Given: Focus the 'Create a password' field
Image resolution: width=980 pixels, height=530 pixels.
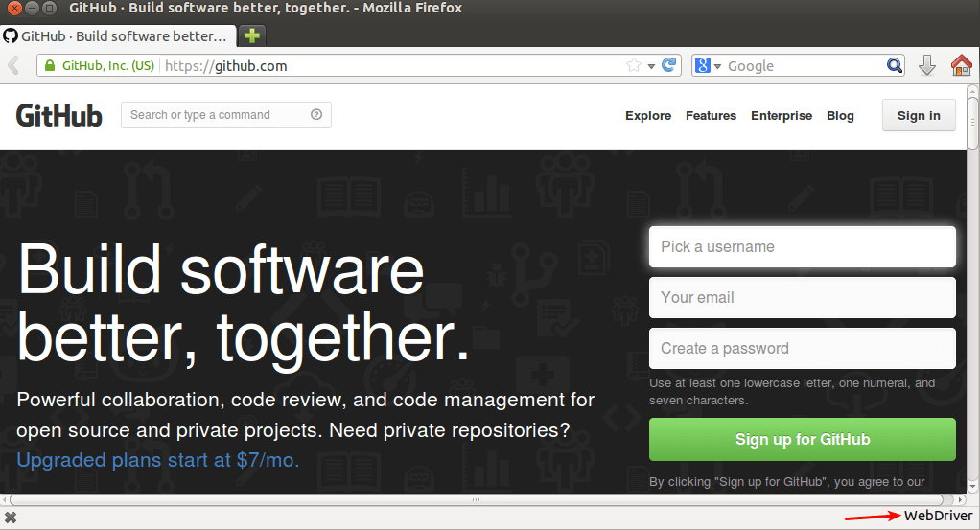Looking at the screenshot, I should tap(803, 348).
